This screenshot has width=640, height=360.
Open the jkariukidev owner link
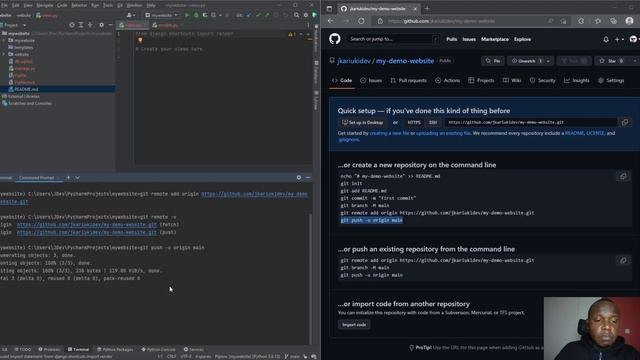354,61
